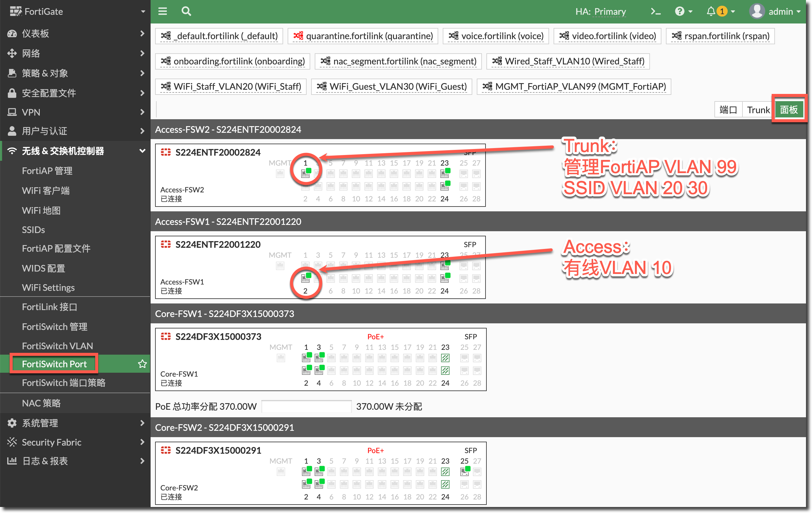Open the quarantine.fortilink VLAN link
The height and width of the screenshot is (513, 812).
tap(363, 36)
